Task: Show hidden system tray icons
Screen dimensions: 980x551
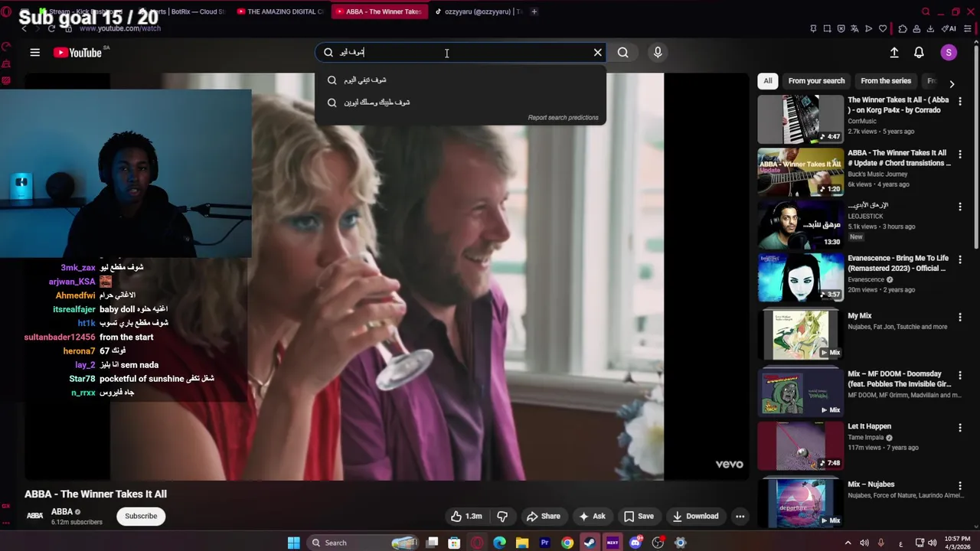Action: 848,543
